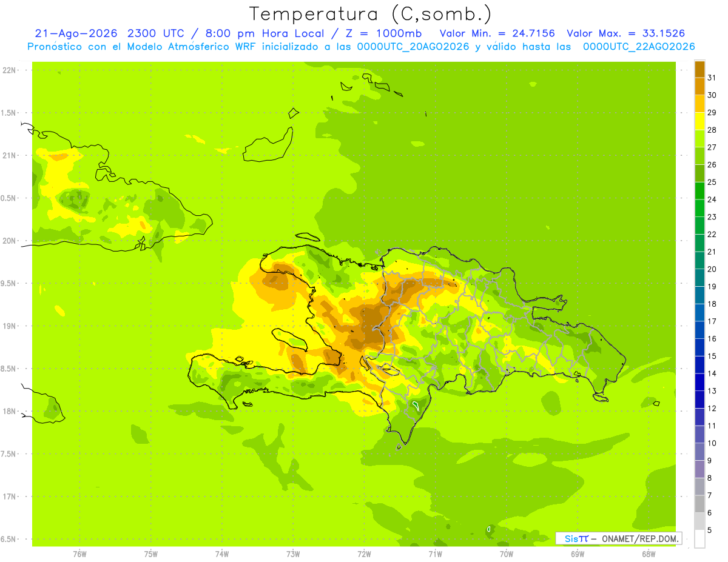The width and height of the screenshot is (728, 562).
Task: Click the "21N" latitude label
Action: point(8,155)
